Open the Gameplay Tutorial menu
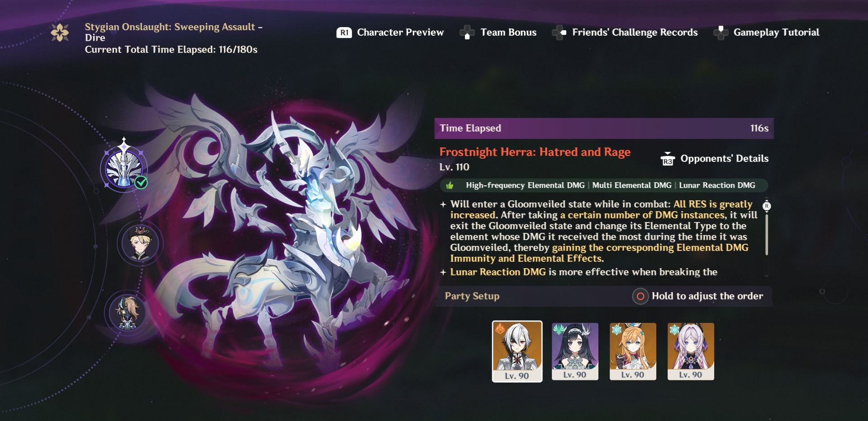The image size is (868, 421). 776,33
